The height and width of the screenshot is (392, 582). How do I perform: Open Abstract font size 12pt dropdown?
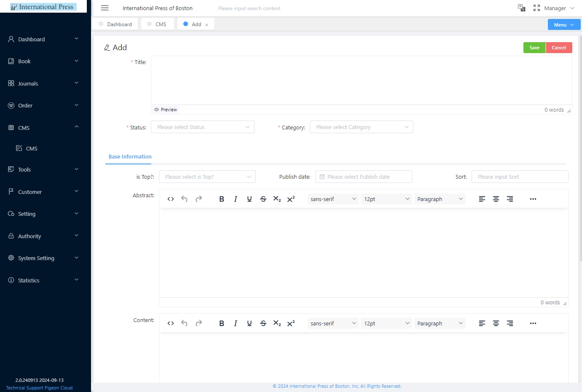click(386, 199)
